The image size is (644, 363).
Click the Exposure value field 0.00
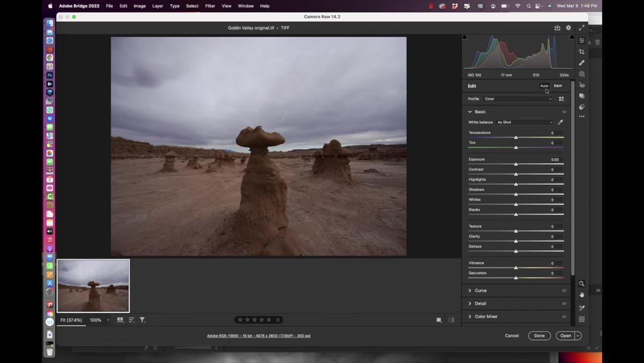coord(554,159)
